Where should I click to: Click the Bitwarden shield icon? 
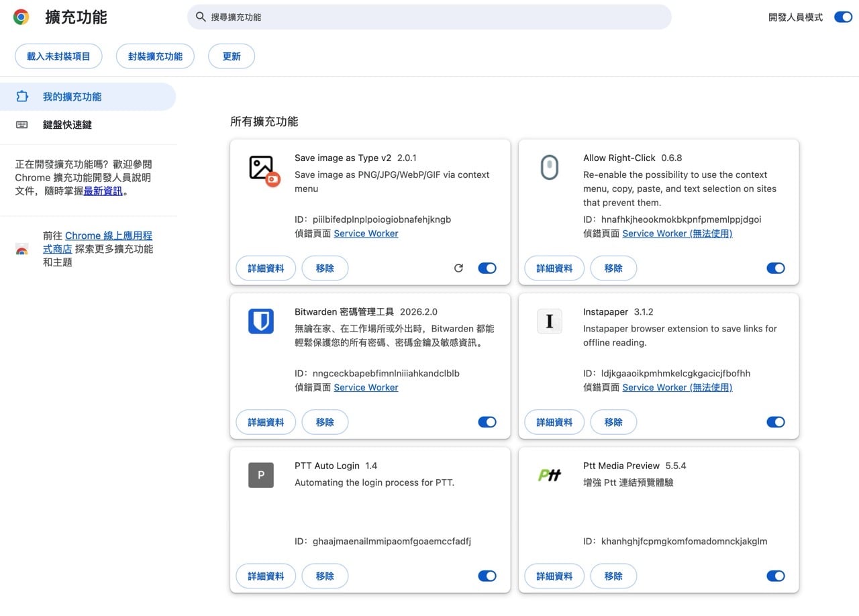(261, 321)
